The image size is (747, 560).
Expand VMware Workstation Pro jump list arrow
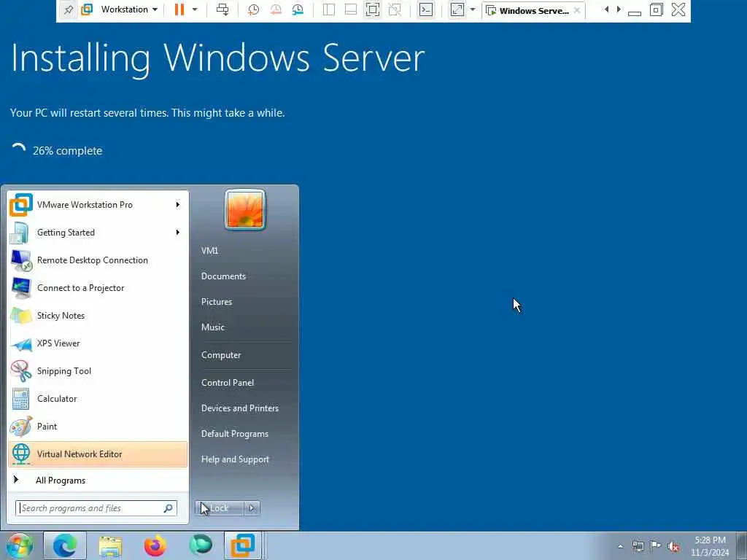click(x=178, y=205)
